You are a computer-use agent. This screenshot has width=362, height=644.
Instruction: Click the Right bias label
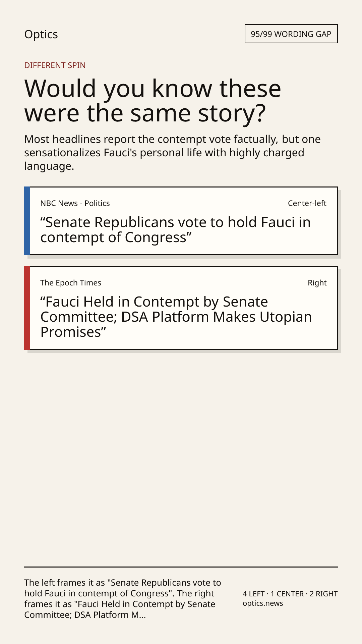click(317, 283)
